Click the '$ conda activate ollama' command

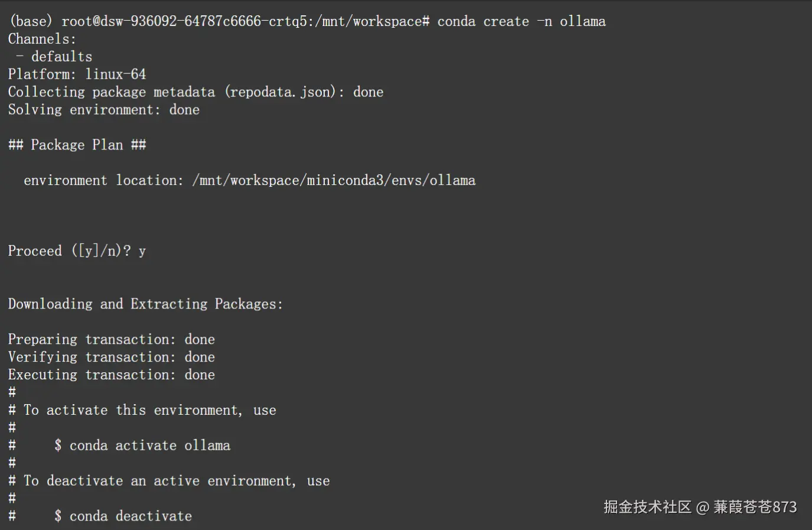(142, 446)
